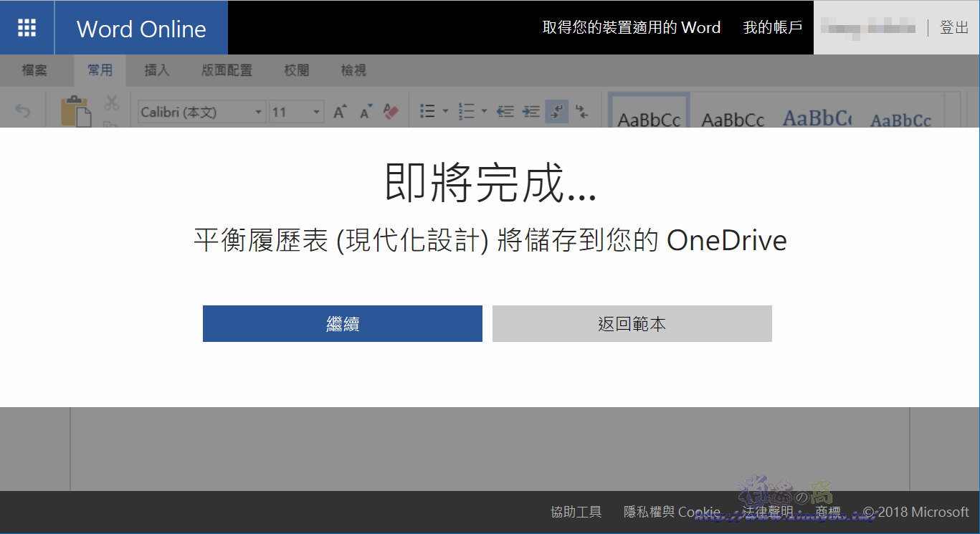Image resolution: width=980 pixels, height=534 pixels.
Task: Click the 即將完成... heading
Action: 490,183
